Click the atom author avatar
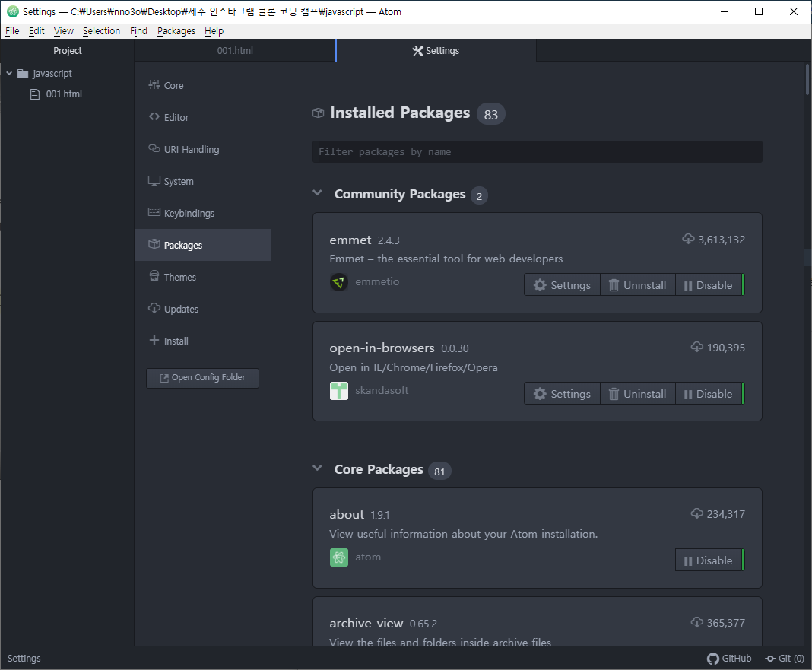The height and width of the screenshot is (670, 812). [x=338, y=557]
